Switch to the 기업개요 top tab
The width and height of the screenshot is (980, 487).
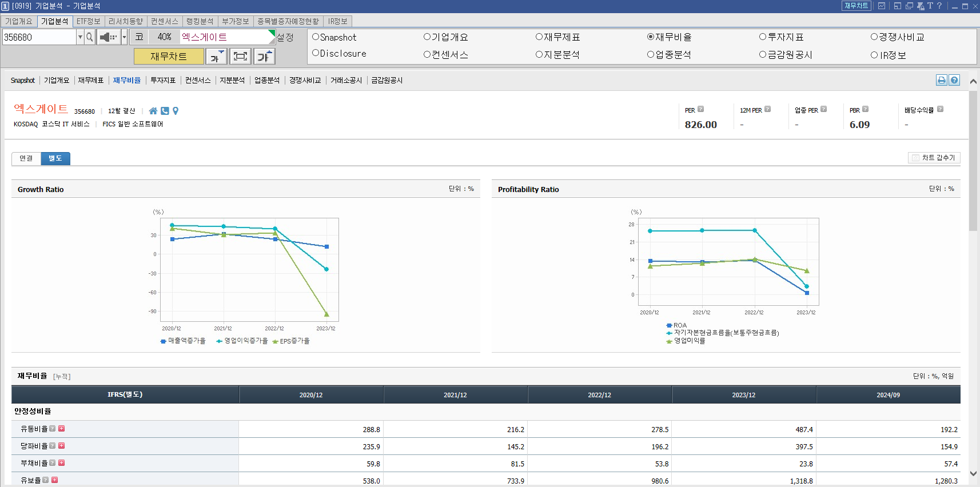[19, 21]
